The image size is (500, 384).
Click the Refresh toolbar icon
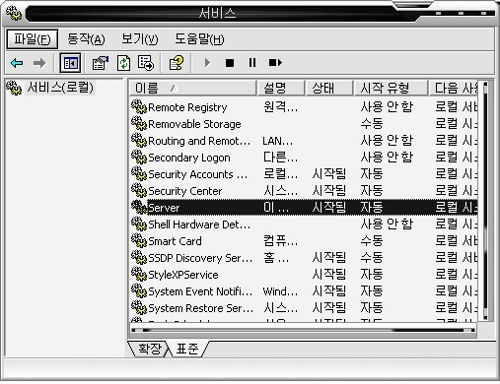click(123, 63)
